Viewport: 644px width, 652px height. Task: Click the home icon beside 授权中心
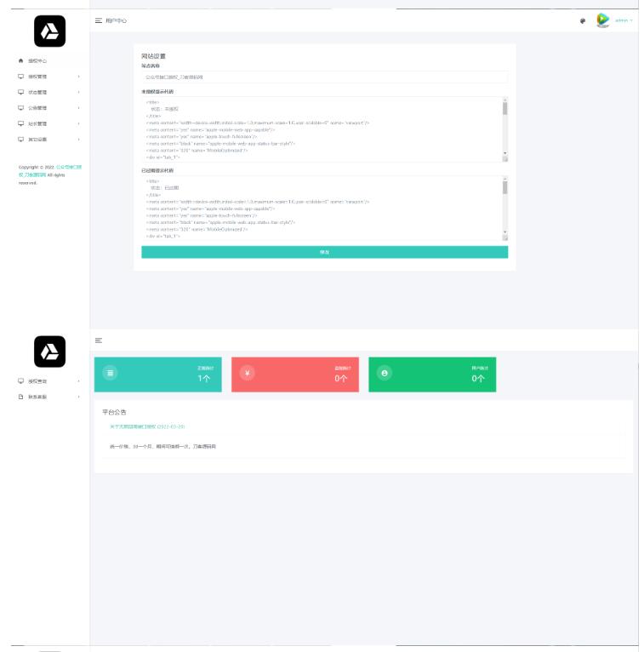point(21,61)
